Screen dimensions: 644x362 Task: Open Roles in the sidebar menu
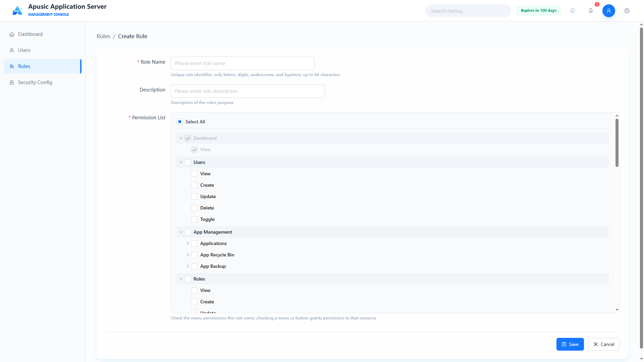(x=43, y=66)
